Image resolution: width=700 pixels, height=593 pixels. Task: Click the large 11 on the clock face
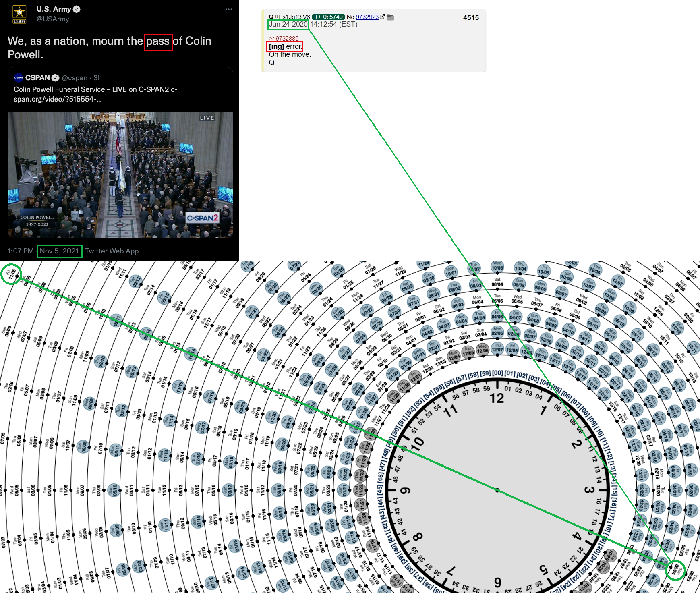(x=451, y=411)
